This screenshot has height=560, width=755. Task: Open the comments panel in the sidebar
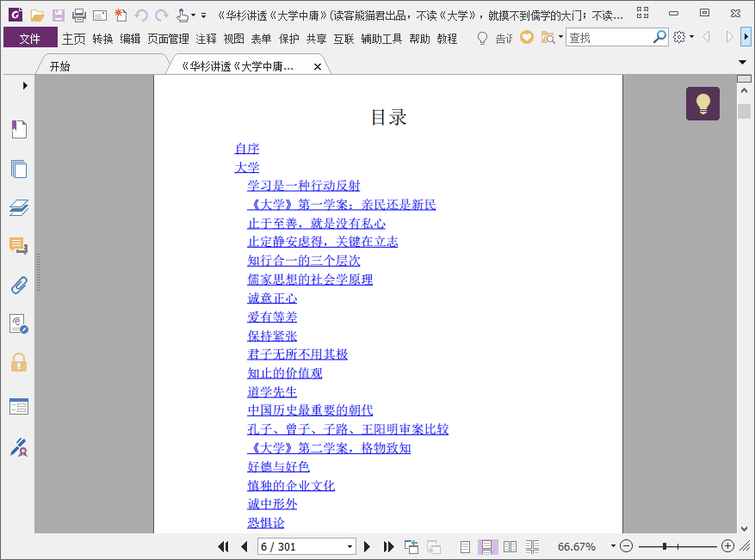coord(19,246)
